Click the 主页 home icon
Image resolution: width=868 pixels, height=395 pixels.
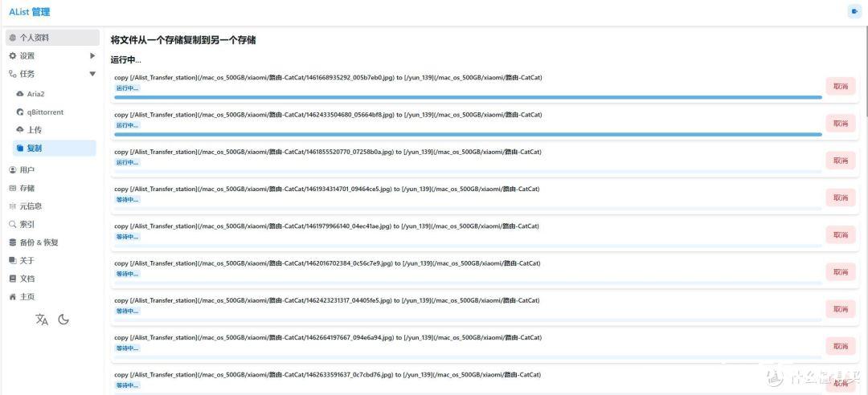click(12, 297)
